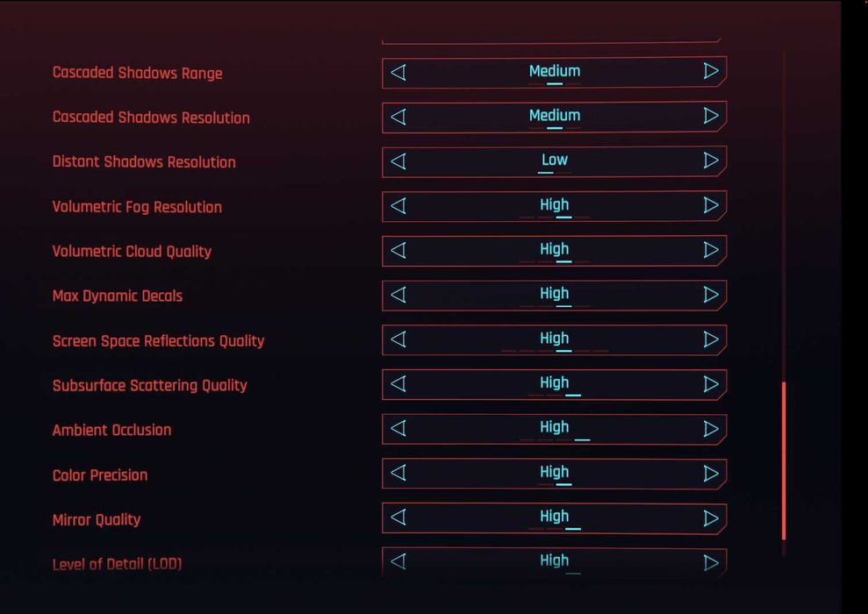This screenshot has height=614, width=868.
Task: Click the red vertical scrollbar thumb
Action: pos(784,460)
